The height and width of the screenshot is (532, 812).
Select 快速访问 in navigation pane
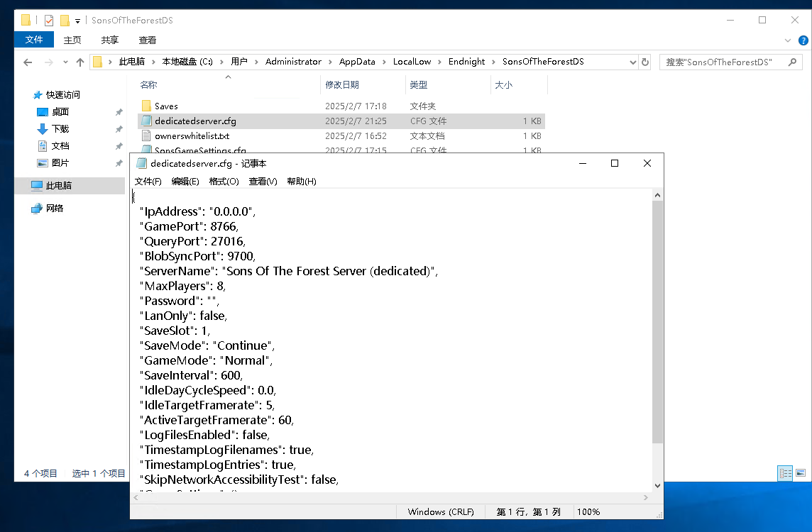pos(62,95)
